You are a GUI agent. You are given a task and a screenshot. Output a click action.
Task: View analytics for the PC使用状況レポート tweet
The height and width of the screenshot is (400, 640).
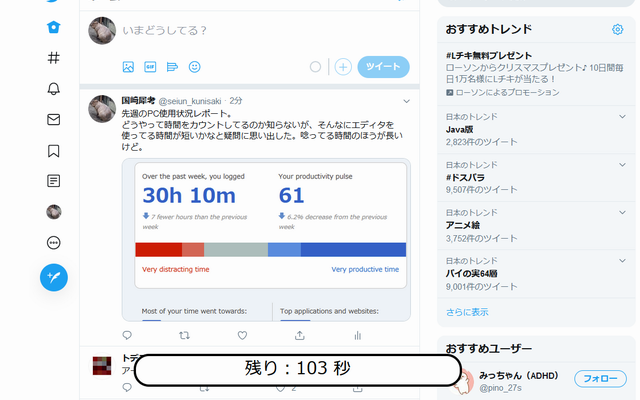(358, 336)
